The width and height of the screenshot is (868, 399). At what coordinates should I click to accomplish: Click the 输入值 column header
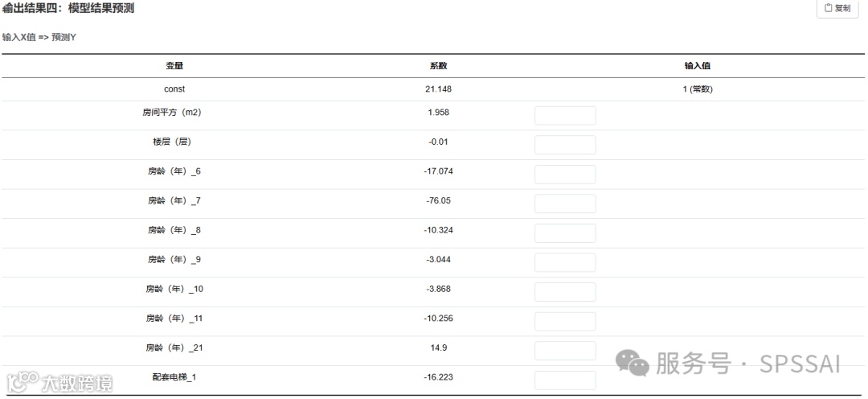(698, 65)
